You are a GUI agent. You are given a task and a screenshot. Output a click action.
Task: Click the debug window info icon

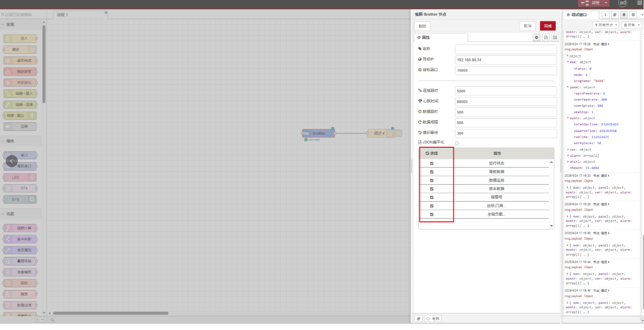(605, 15)
